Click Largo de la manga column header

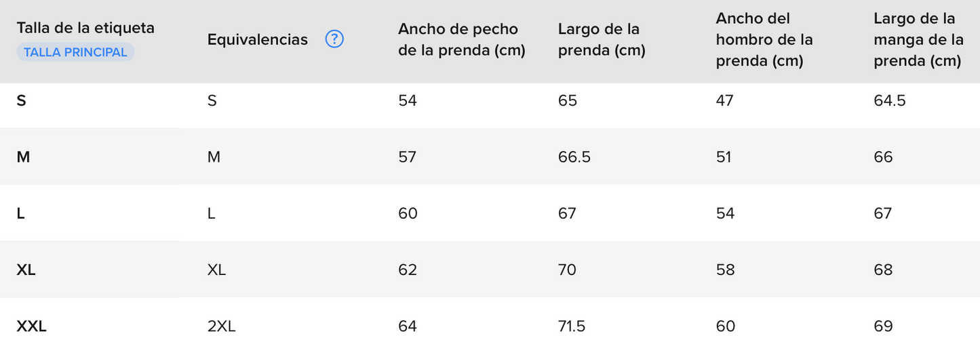click(x=918, y=39)
